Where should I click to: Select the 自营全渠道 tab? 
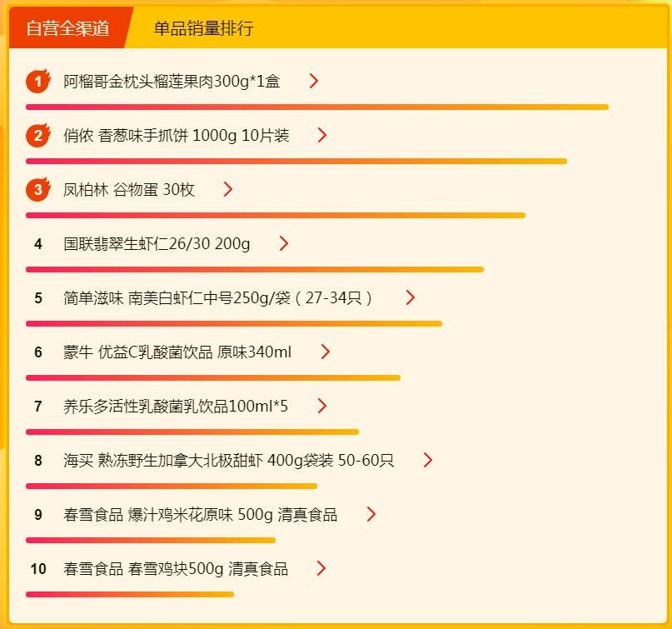(x=67, y=27)
